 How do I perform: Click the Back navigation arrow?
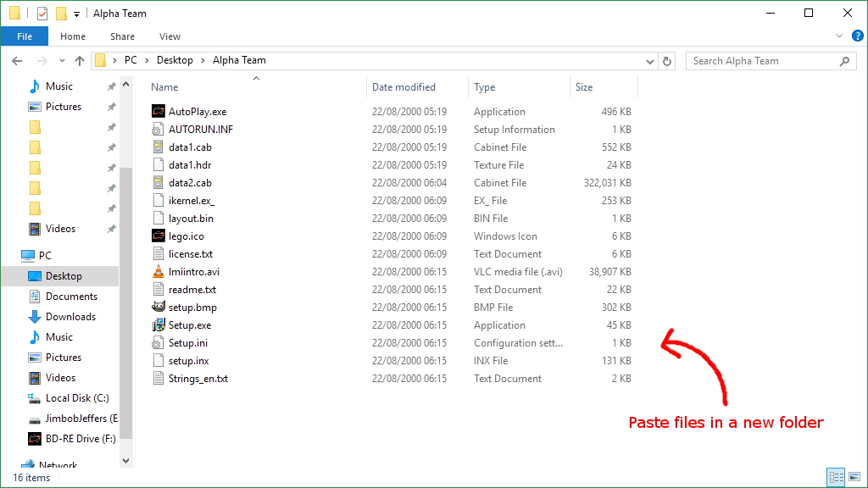pos(17,61)
